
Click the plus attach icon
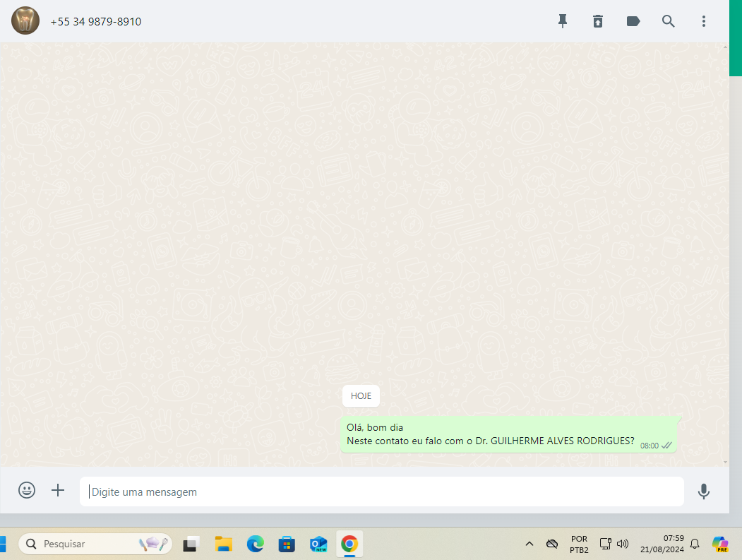point(58,490)
